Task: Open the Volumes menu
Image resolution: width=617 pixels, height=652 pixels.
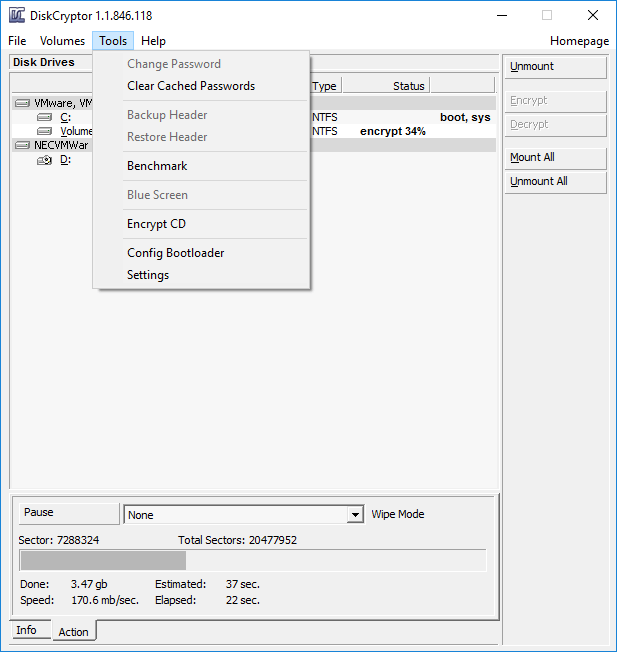Action: tap(62, 41)
